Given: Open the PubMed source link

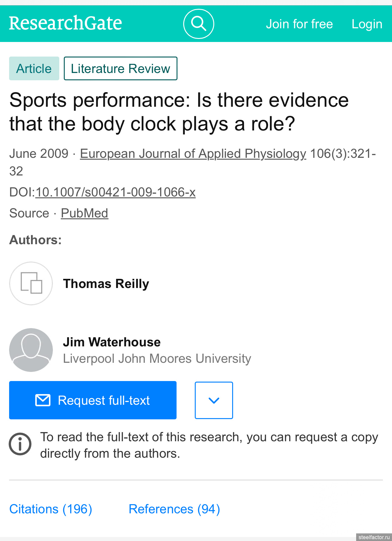Looking at the screenshot, I should pos(84,213).
